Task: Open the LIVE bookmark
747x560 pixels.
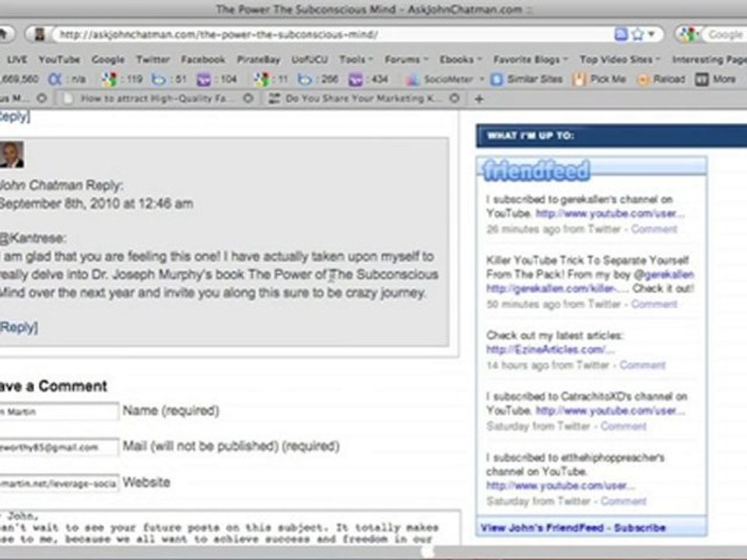Action: tap(17, 60)
